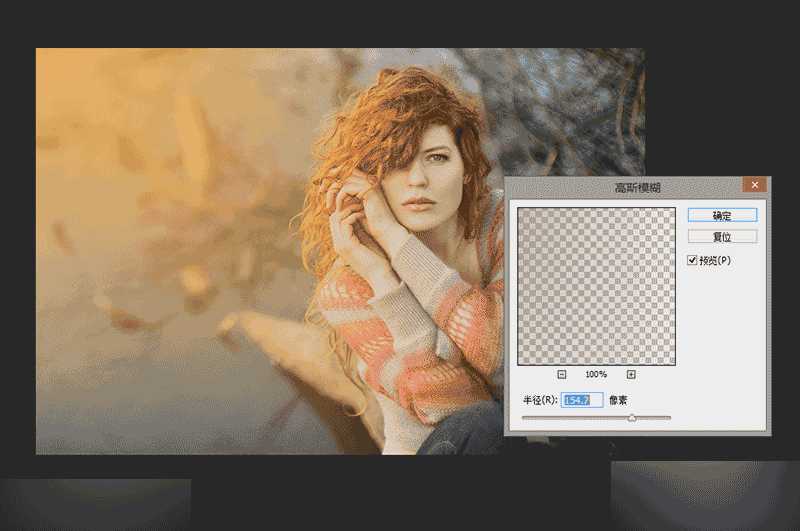Zoom out the blur preview with minus icon
The height and width of the screenshot is (531, 800).
[562, 374]
